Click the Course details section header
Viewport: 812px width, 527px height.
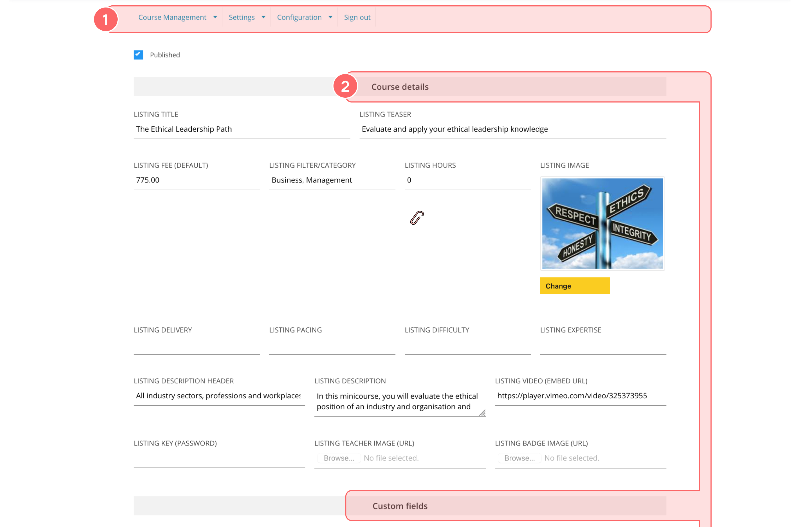[400, 87]
